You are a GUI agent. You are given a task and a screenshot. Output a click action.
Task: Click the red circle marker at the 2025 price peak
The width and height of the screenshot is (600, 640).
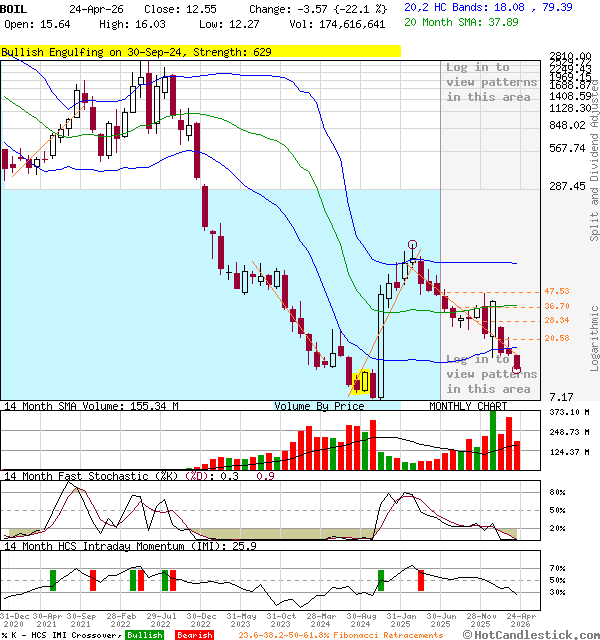(x=412, y=245)
